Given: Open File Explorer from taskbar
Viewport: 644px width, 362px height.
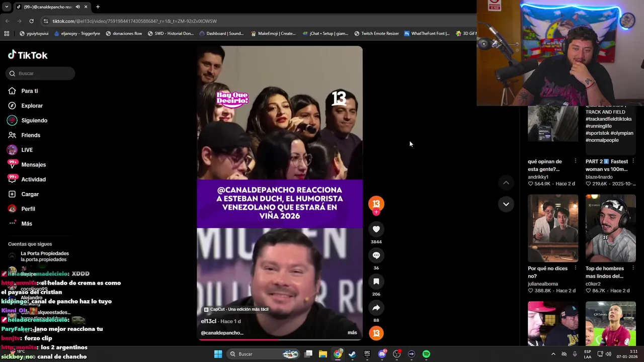Looking at the screenshot, I should 323,354.
